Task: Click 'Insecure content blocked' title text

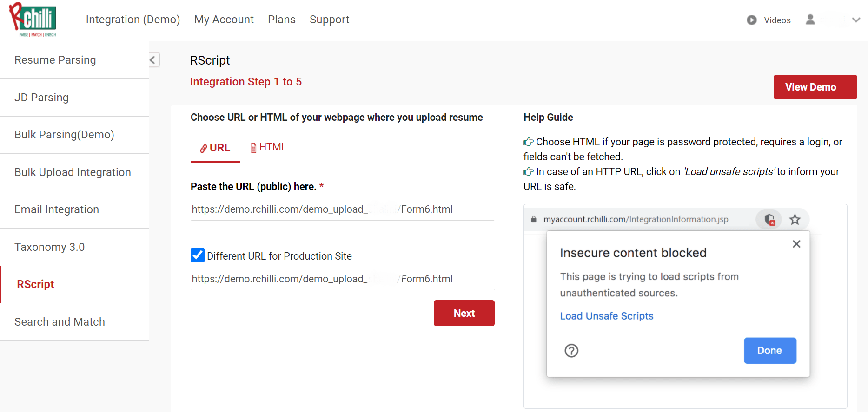Action: point(633,253)
